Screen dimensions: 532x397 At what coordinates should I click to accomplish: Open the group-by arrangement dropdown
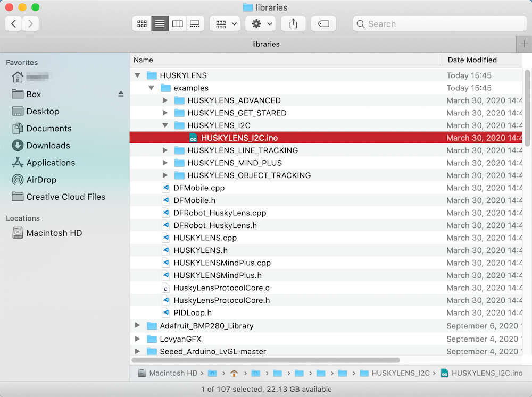(225, 24)
